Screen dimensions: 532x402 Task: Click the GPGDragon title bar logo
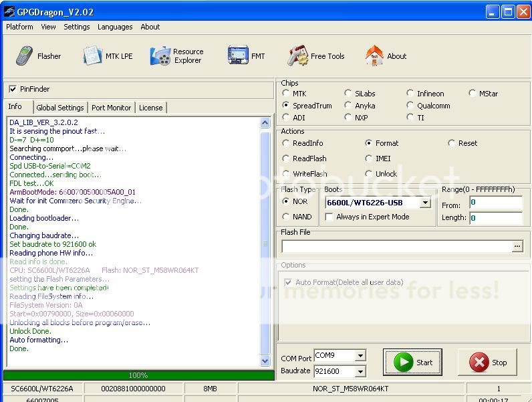coord(9,12)
